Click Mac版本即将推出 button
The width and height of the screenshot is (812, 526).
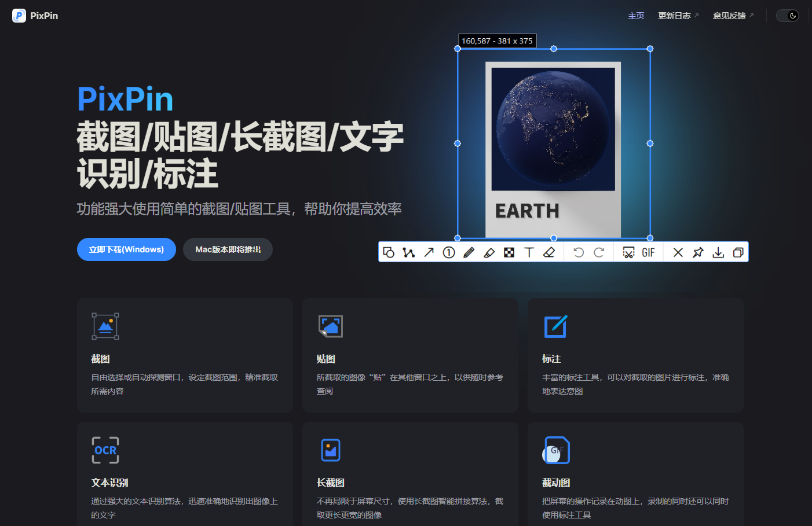pyautogui.click(x=228, y=249)
